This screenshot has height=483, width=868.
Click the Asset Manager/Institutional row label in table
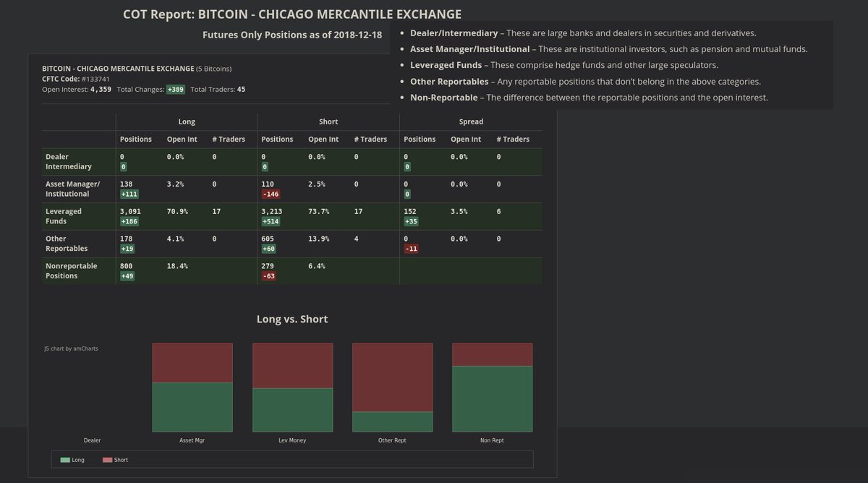click(72, 189)
